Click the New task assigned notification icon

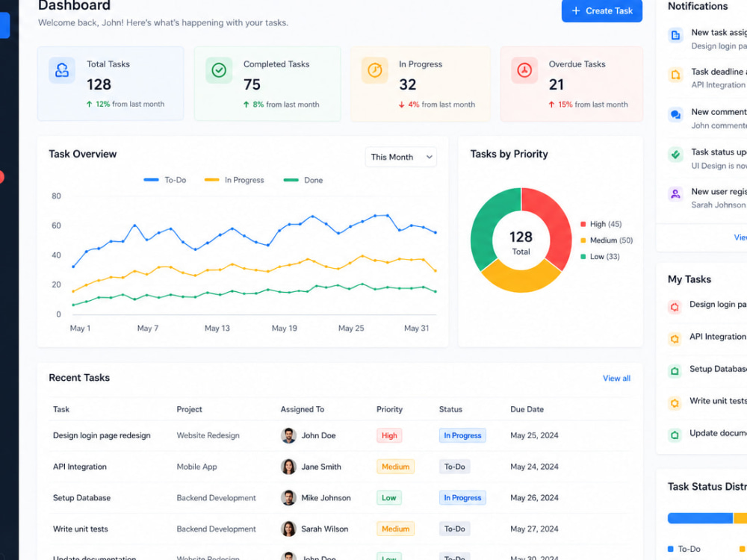[675, 35]
